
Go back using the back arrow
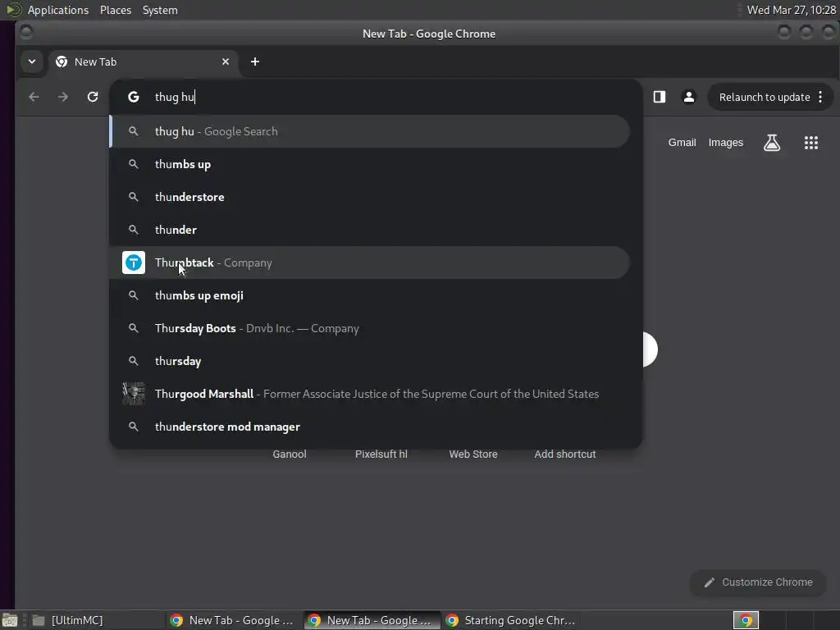click(x=34, y=97)
